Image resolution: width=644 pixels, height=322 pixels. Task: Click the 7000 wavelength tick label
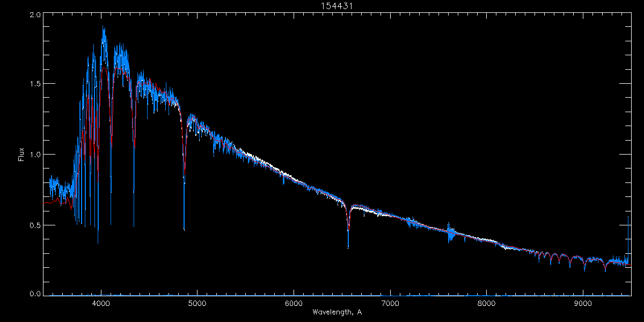pyautogui.click(x=390, y=303)
